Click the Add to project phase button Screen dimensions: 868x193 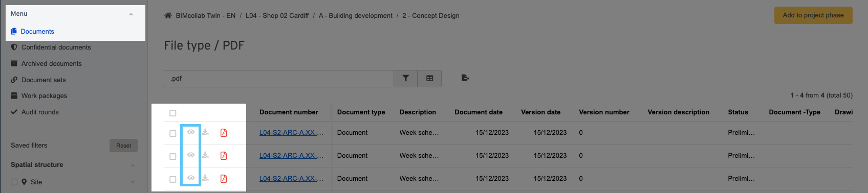tap(813, 15)
